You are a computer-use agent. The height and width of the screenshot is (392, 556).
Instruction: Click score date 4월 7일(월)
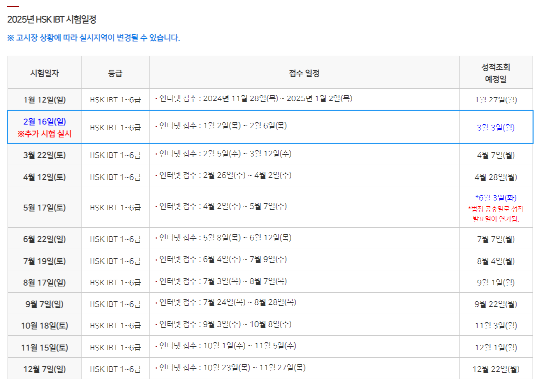click(x=496, y=155)
